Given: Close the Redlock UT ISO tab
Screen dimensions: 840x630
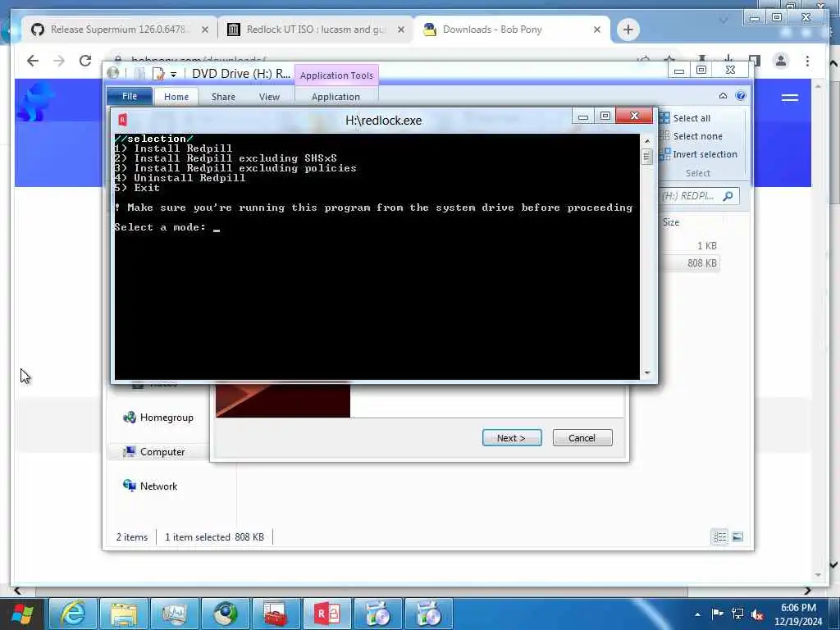Looking at the screenshot, I should click(x=400, y=30).
